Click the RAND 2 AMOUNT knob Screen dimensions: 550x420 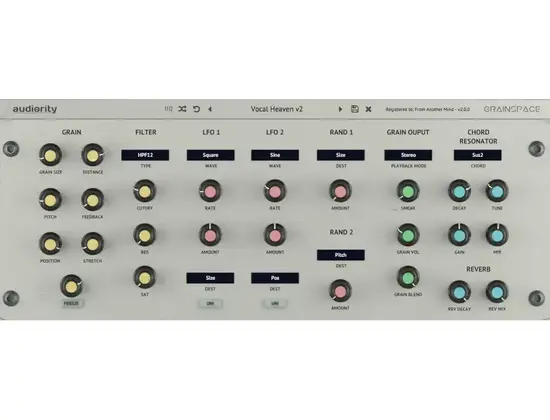340,291
